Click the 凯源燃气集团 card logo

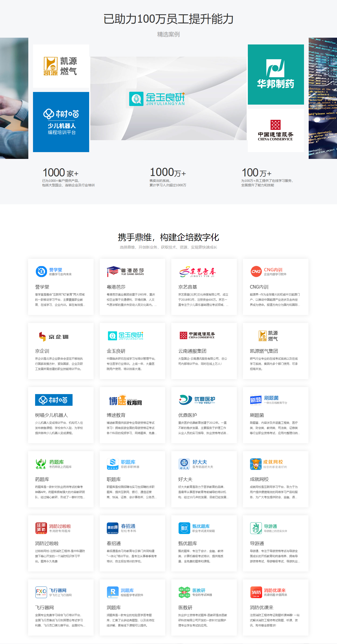tap(268, 336)
